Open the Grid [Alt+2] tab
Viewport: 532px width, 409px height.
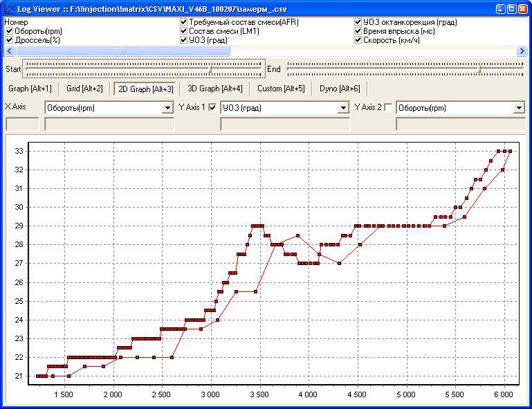[x=84, y=89]
